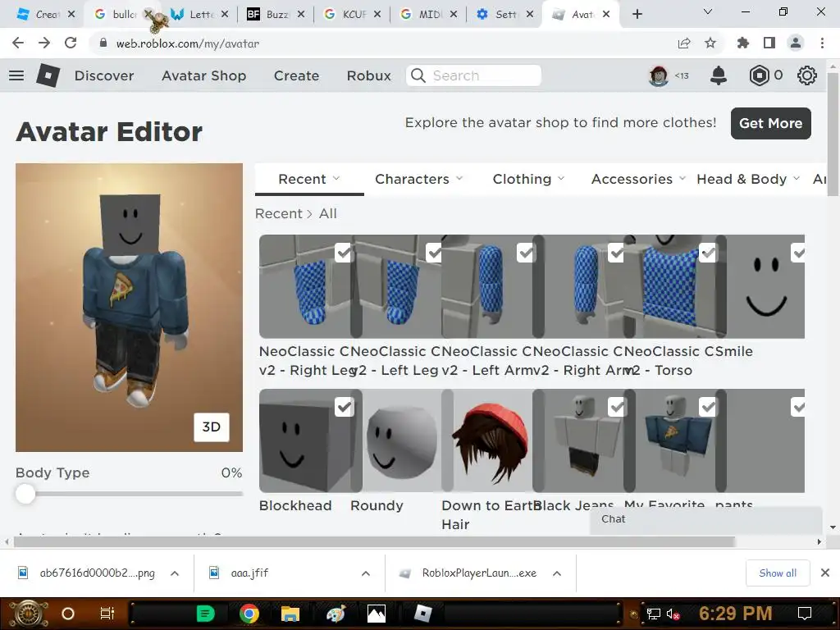Click the avatar headshot profile icon
Screen dimensions: 840x630
click(659, 75)
